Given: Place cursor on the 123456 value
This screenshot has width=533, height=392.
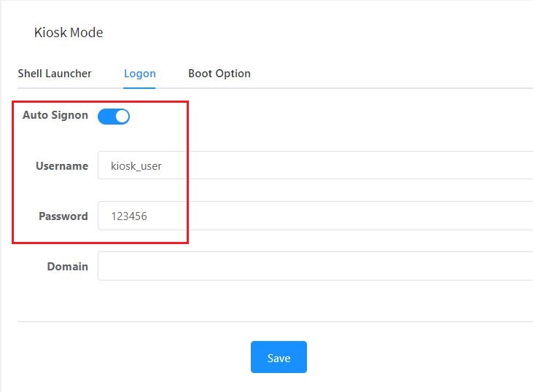Looking at the screenshot, I should (x=129, y=216).
